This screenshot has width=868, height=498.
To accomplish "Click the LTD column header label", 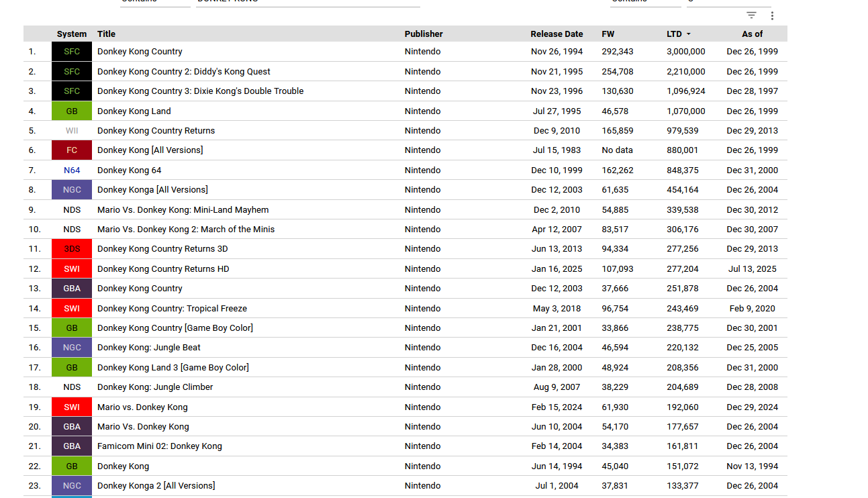I will pos(674,34).
